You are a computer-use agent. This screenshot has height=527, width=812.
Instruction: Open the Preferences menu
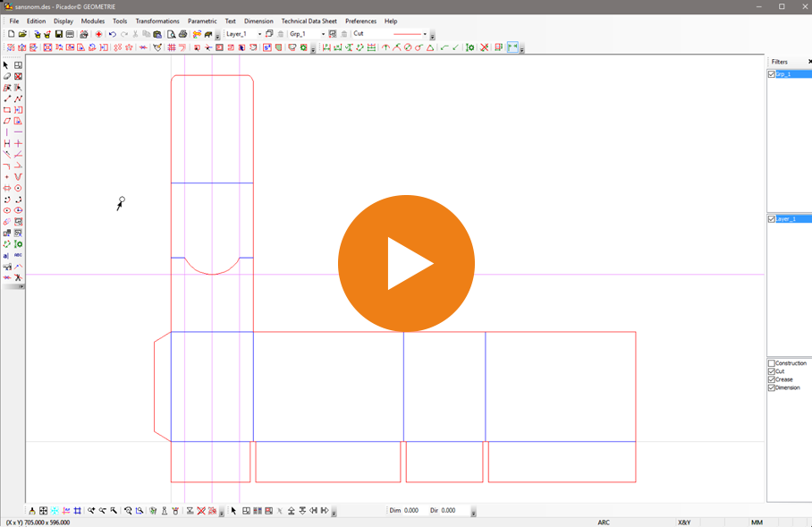(x=361, y=21)
